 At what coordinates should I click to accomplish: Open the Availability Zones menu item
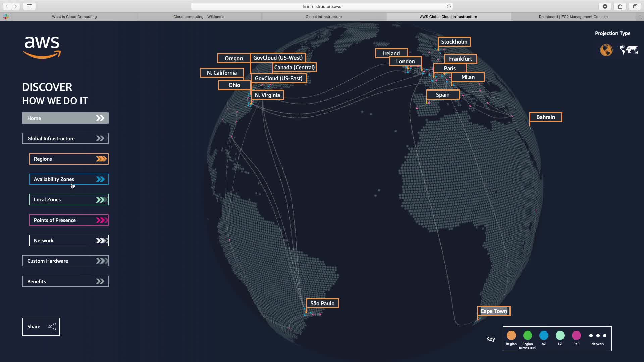[x=69, y=179]
